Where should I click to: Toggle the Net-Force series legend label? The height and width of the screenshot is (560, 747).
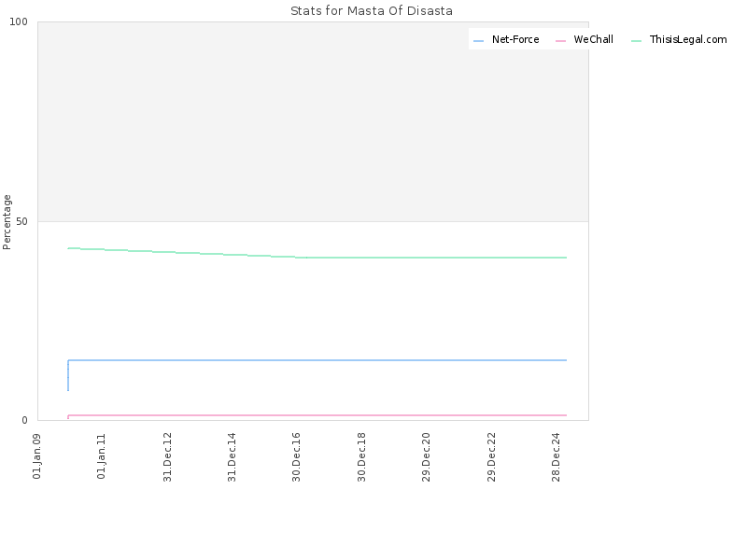pyautogui.click(x=515, y=39)
